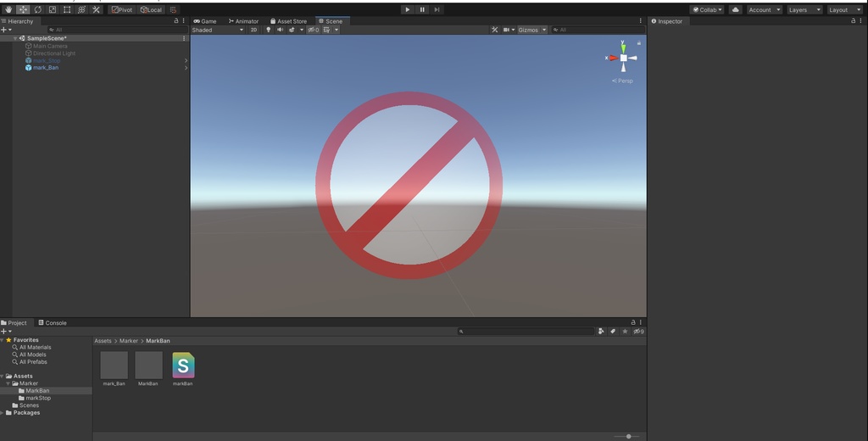
Task: Click red X axis on orientation gizmo
Action: [612, 58]
